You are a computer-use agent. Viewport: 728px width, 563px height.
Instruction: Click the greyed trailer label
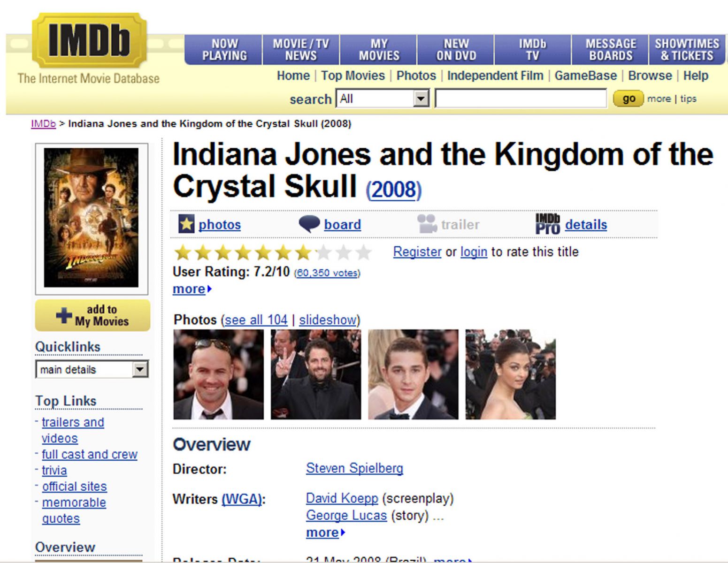point(460,225)
